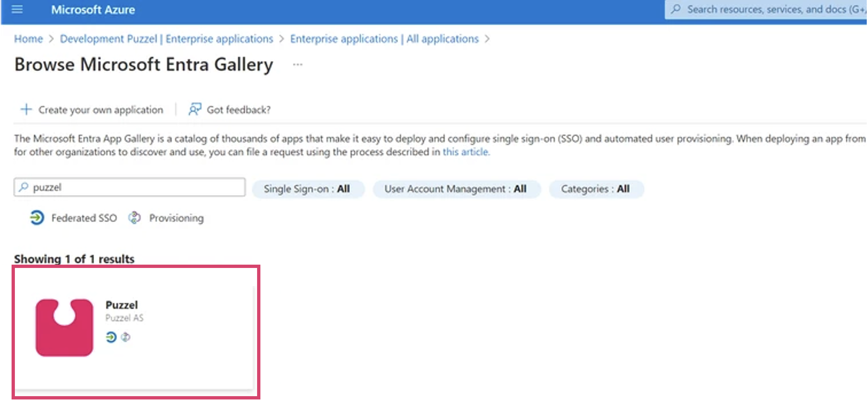
Task: Click the search magnifier icon in top bar
Action: coord(676,9)
